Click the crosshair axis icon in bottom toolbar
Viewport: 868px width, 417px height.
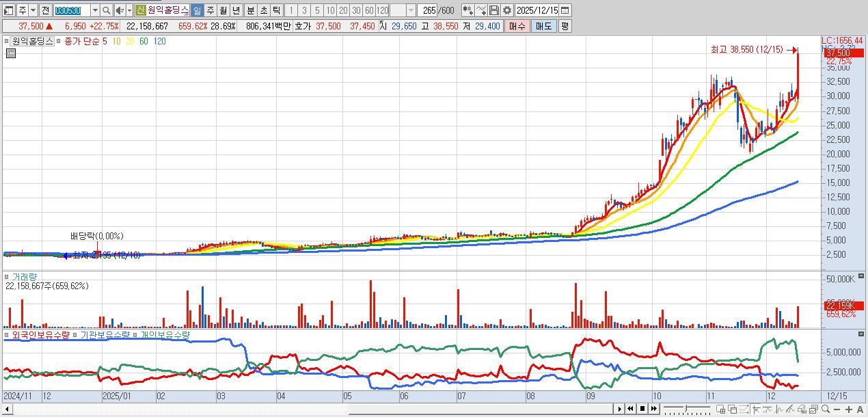point(756,409)
